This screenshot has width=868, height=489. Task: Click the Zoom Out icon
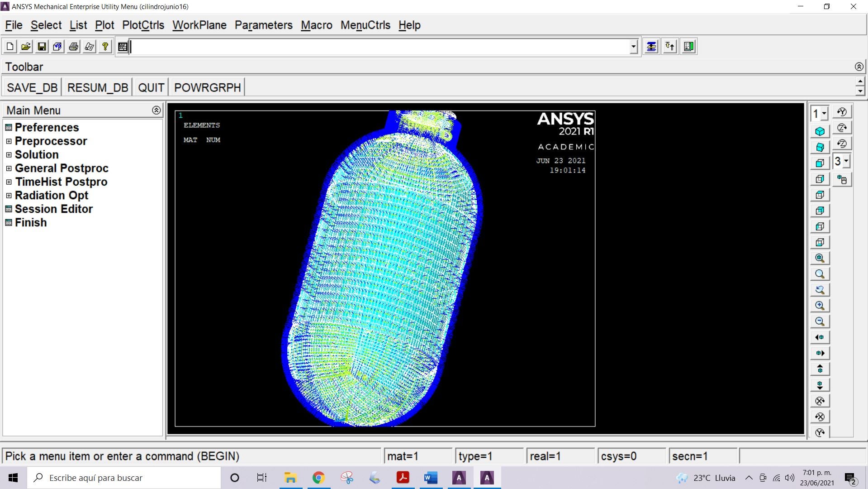point(820,321)
